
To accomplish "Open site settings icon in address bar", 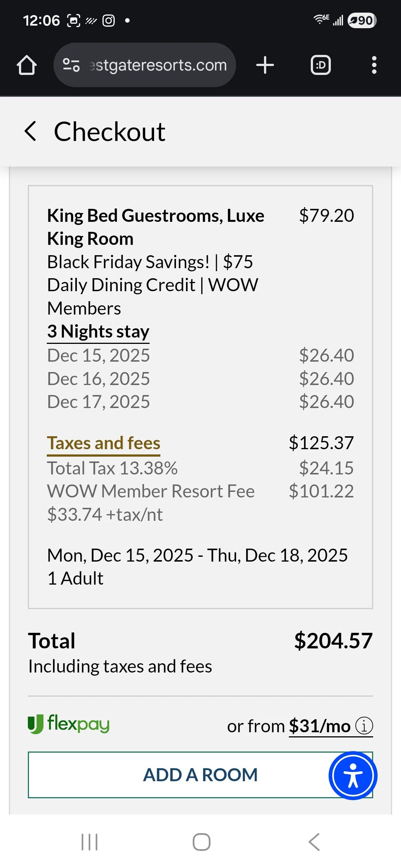I will pos(71,65).
